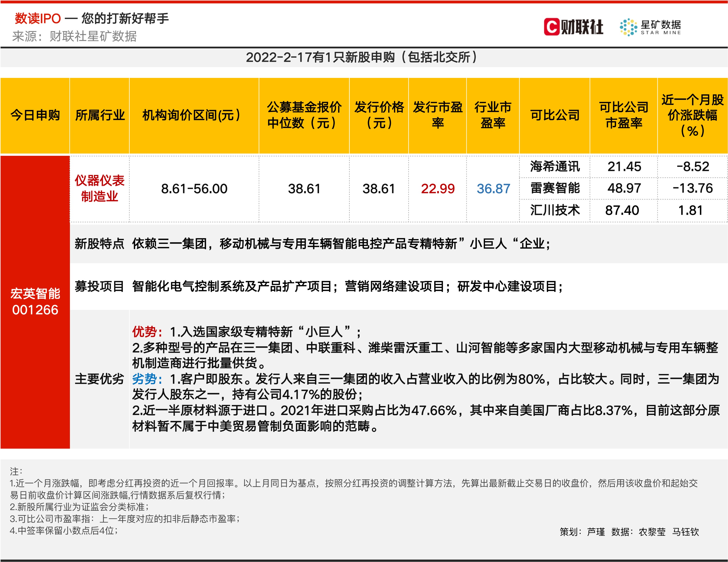Select comparable company 海希通讯
The height and width of the screenshot is (562, 728).
(x=555, y=166)
